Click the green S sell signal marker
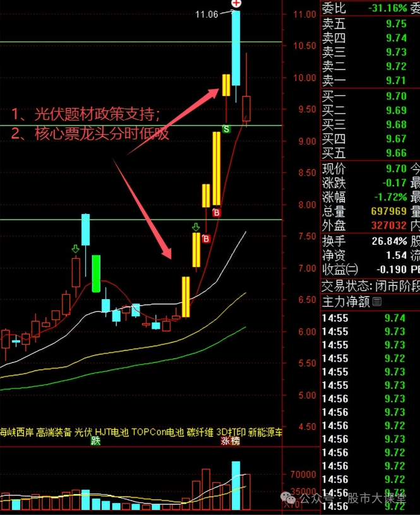Viewport: 420px width, 515px height. tap(225, 129)
